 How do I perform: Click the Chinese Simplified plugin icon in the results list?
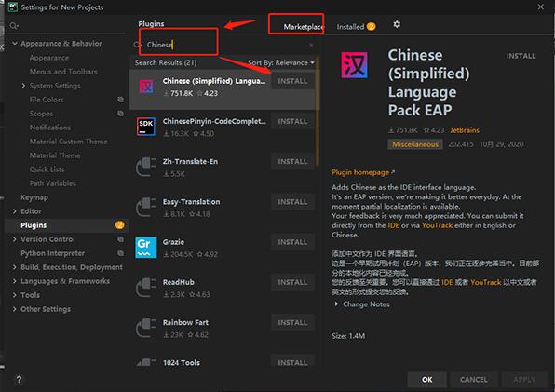pyautogui.click(x=146, y=86)
